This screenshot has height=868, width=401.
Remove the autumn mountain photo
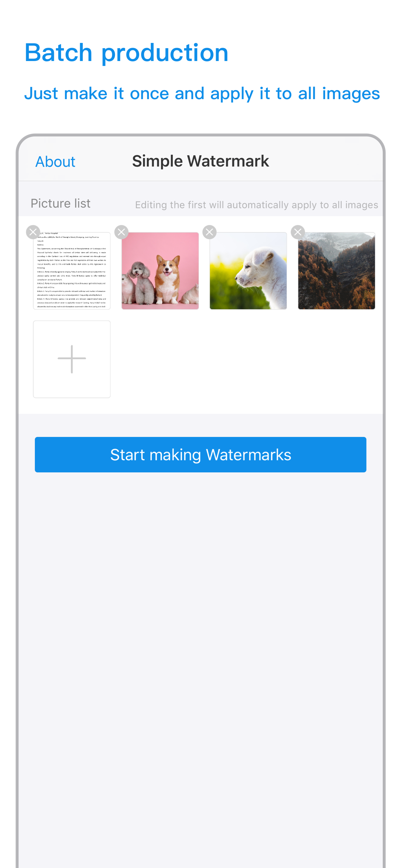[298, 232]
